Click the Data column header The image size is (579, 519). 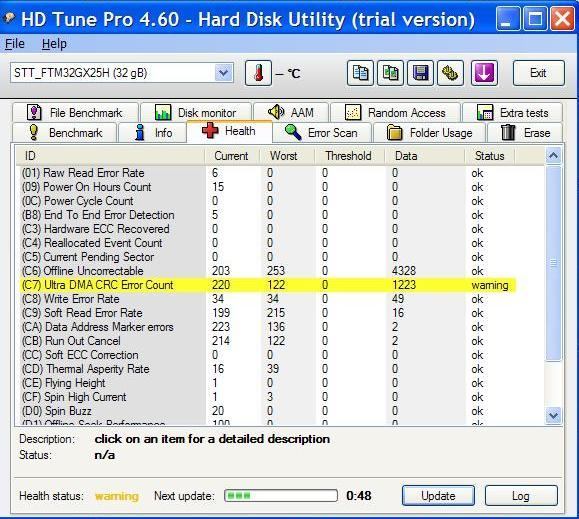[425, 156]
